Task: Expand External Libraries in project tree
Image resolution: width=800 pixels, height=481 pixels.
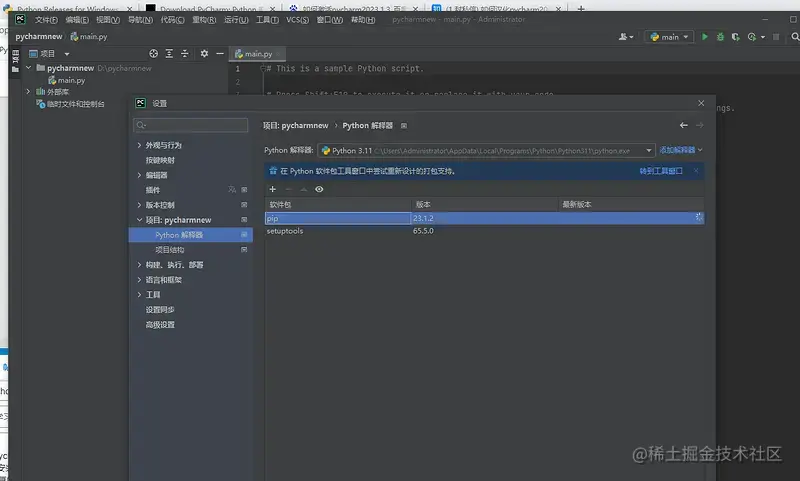Action: (28, 92)
